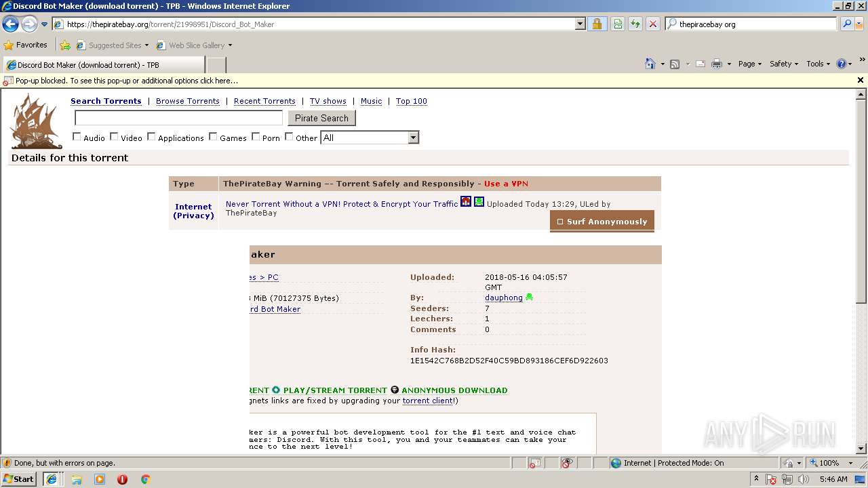This screenshot has height=488, width=868.
Task: Refresh the page with the green arrows
Action: tap(635, 24)
